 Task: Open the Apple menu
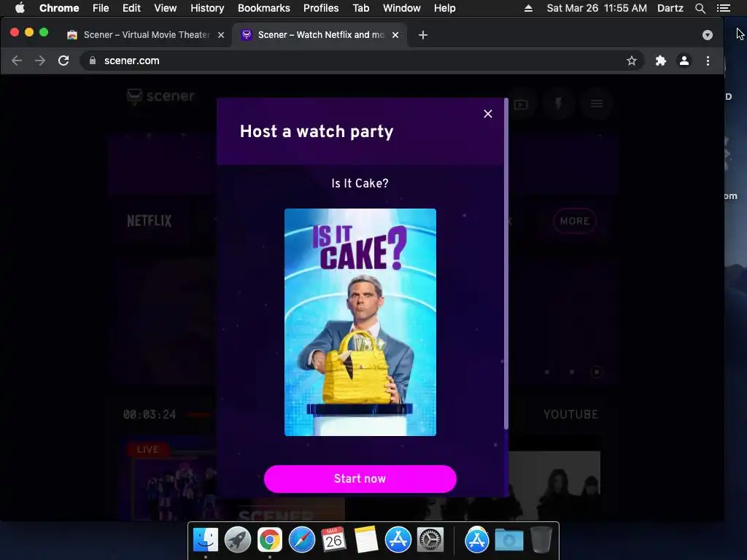[x=20, y=8]
